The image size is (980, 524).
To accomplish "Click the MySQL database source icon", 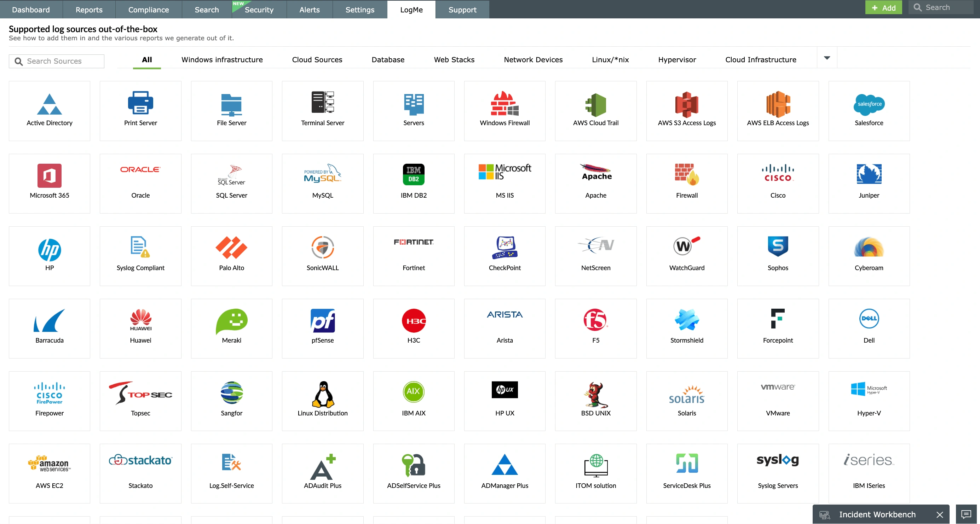I will pos(322,173).
